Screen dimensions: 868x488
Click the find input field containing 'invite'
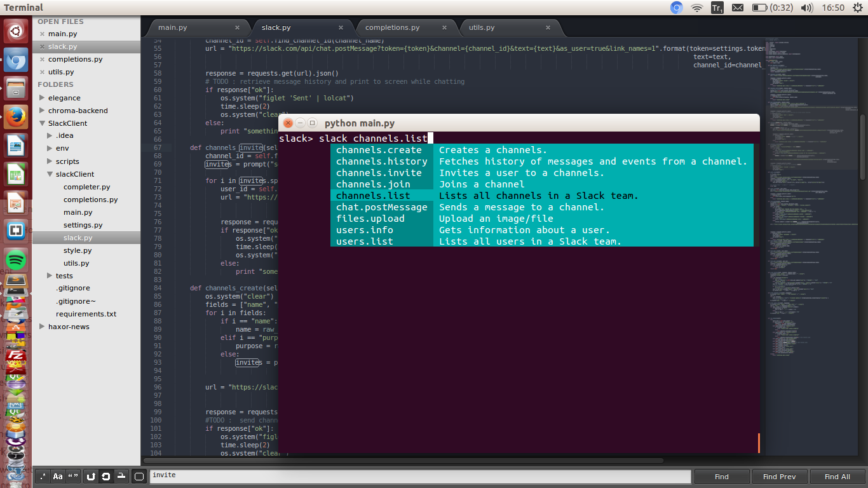[x=420, y=476]
